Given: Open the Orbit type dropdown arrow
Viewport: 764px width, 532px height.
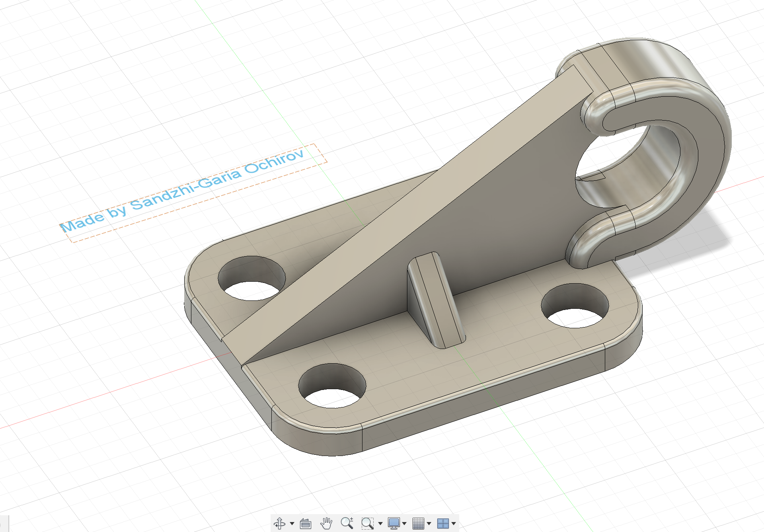Looking at the screenshot, I should [x=292, y=524].
